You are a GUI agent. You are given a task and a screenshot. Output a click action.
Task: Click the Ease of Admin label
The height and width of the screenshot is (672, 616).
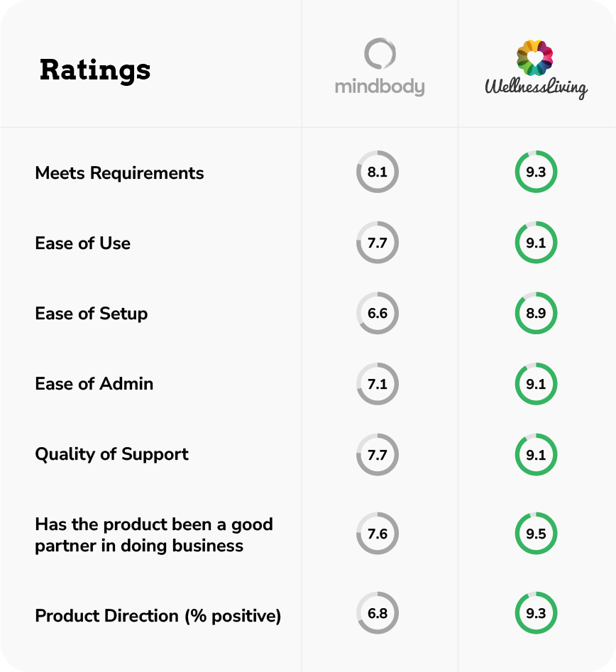tap(94, 384)
